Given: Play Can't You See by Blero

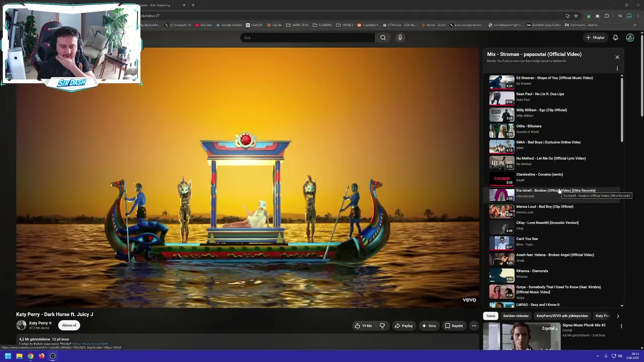Looking at the screenshot, I should (x=553, y=243).
